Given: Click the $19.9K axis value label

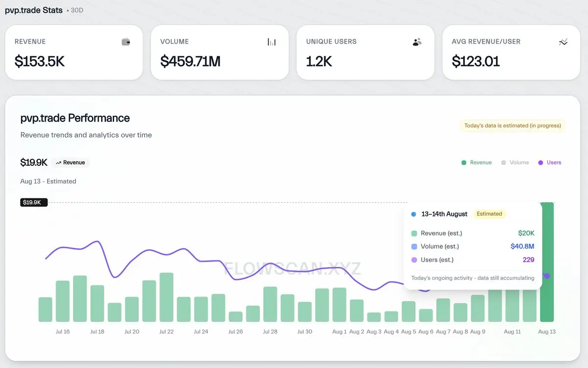Looking at the screenshot, I should tap(34, 202).
